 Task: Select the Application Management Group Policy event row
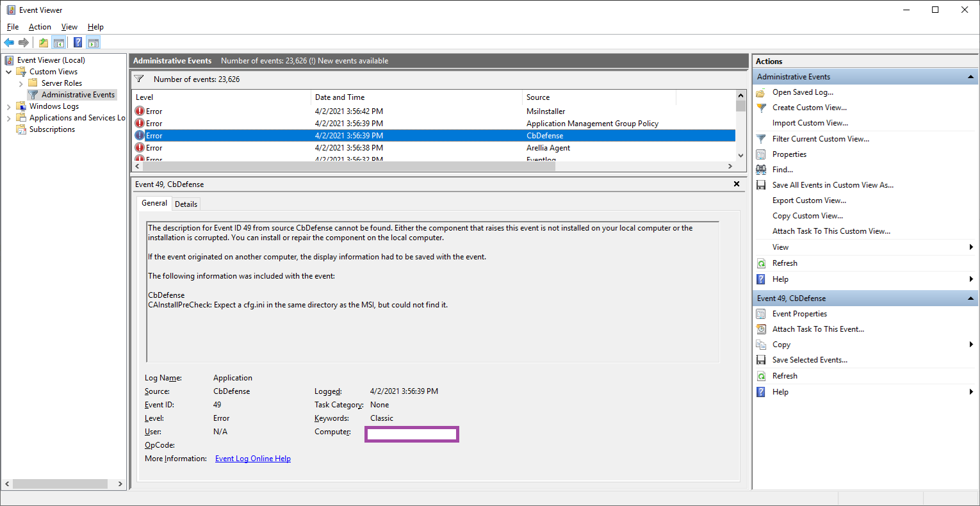click(x=434, y=124)
